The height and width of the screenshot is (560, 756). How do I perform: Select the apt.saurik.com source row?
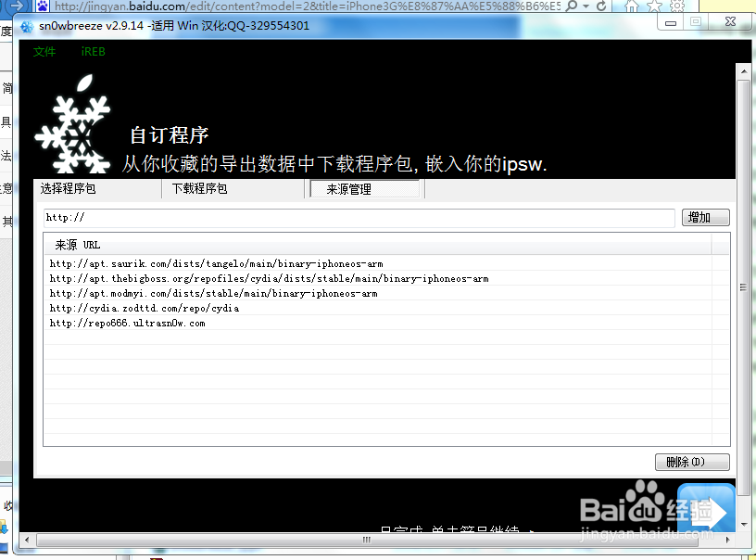pos(377,264)
